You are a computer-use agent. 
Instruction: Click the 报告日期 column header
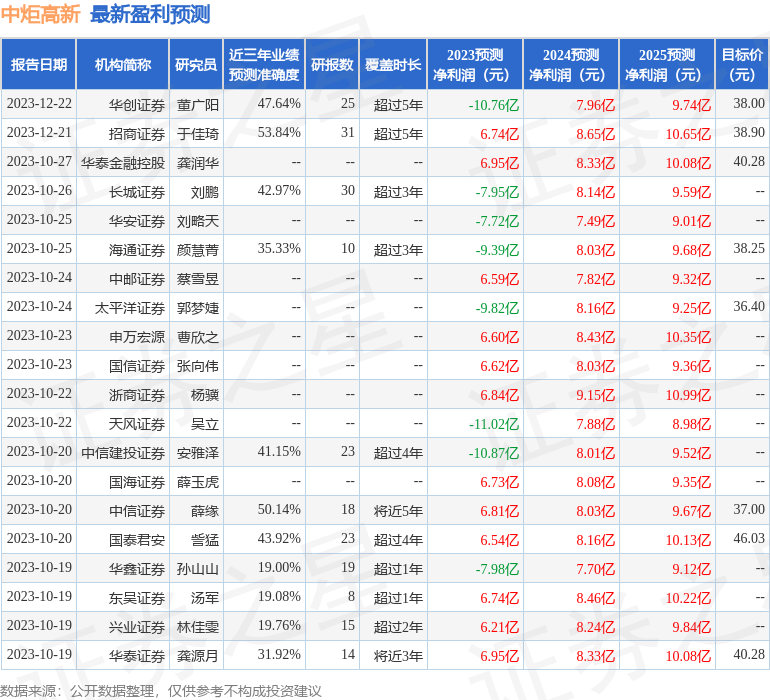39,64
